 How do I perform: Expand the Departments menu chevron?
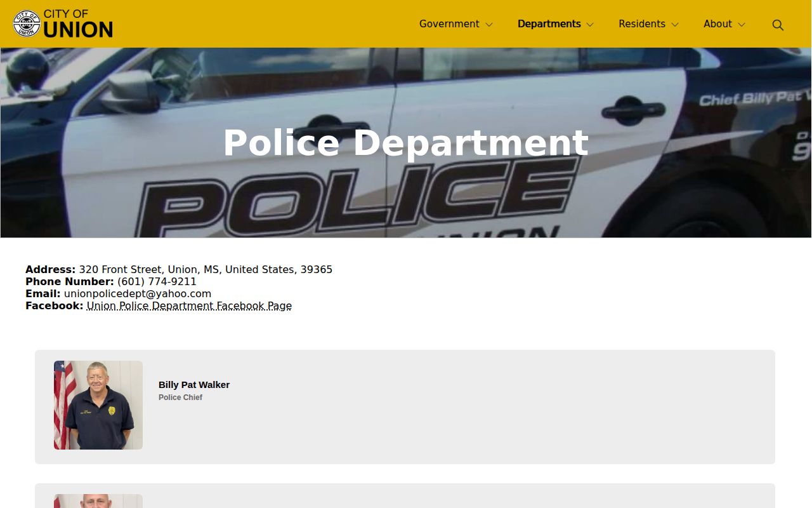coord(590,25)
